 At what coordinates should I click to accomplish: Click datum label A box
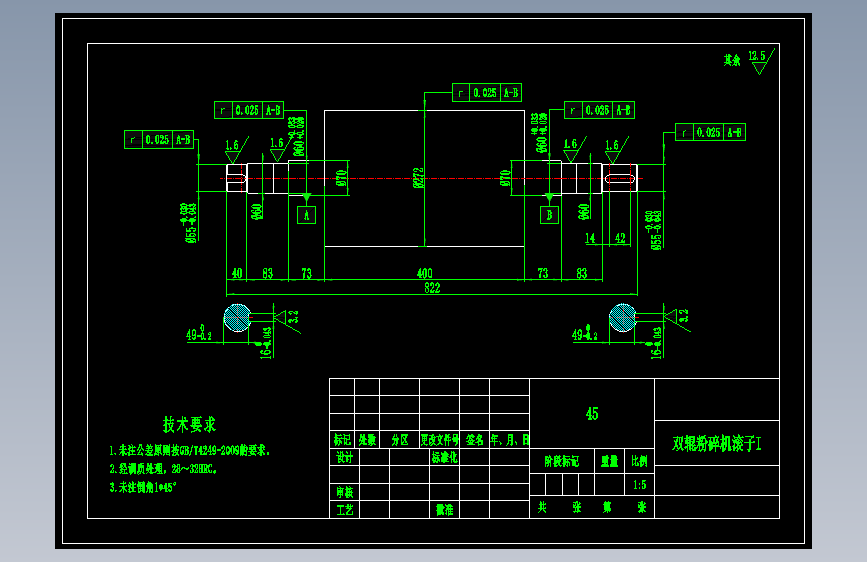(306, 215)
